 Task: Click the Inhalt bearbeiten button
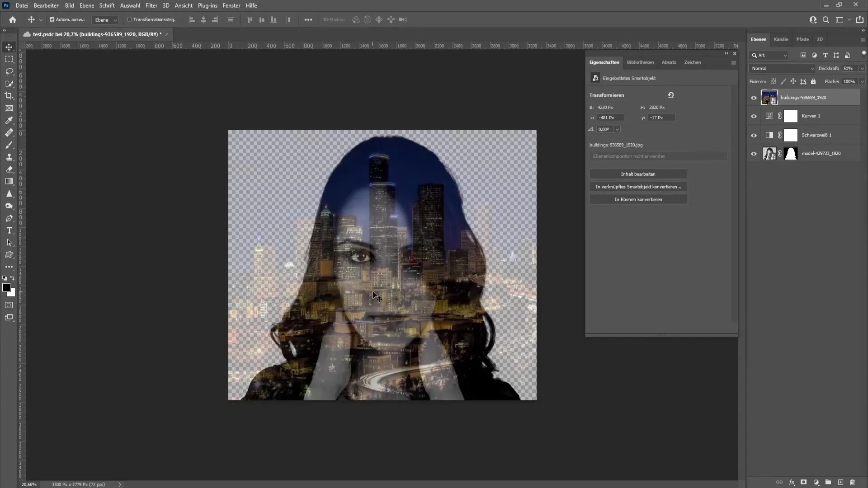638,174
